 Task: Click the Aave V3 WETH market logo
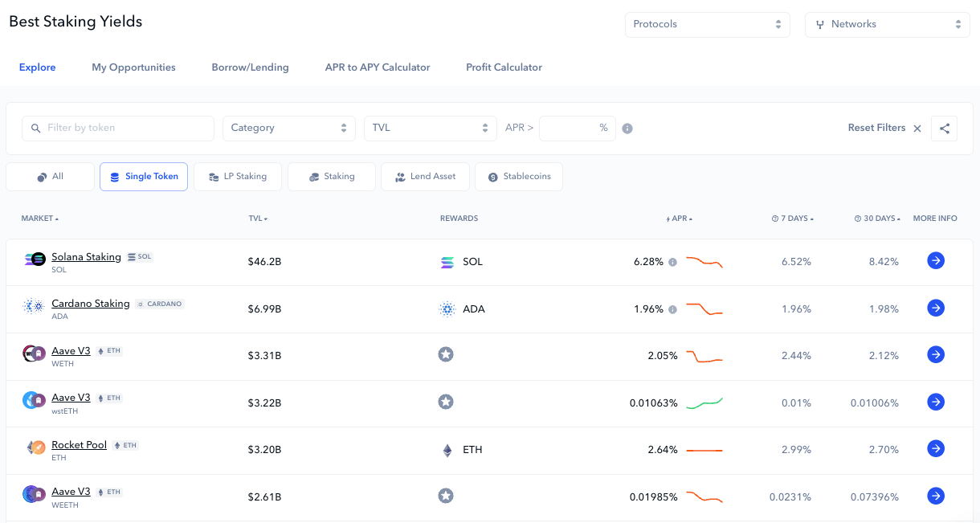[x=35, y=353]
